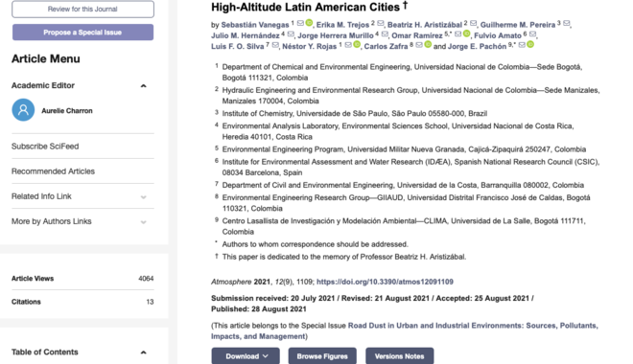Image resolution: width=633 pixels, height=364 pixels.
Task: Collapse the Academic Editor section
Action: [x=143, y=86]
